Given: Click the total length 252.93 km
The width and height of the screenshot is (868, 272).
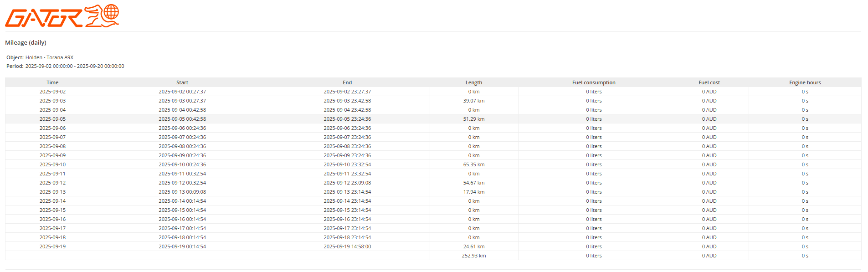Looking at the screenshot, I should coord(474,256).
